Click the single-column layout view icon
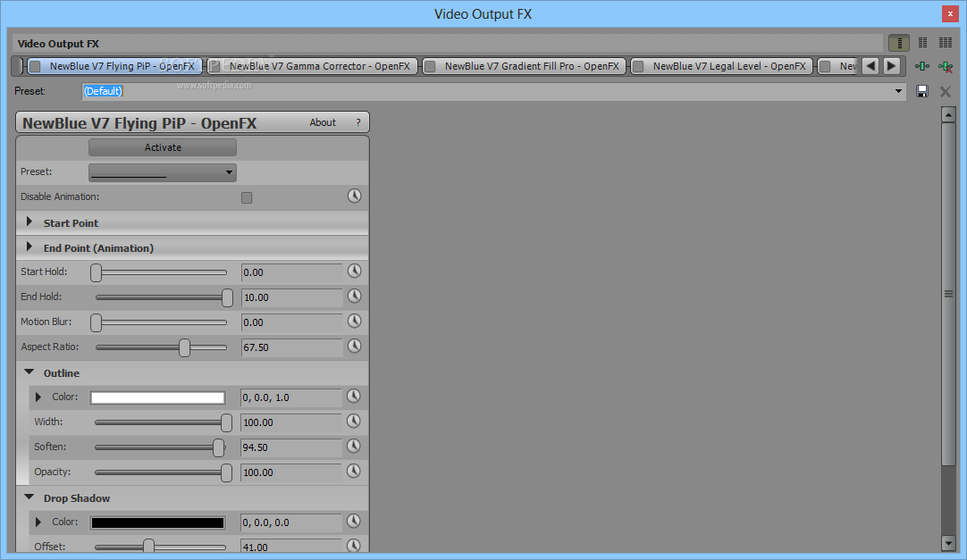 coord(899,43)
